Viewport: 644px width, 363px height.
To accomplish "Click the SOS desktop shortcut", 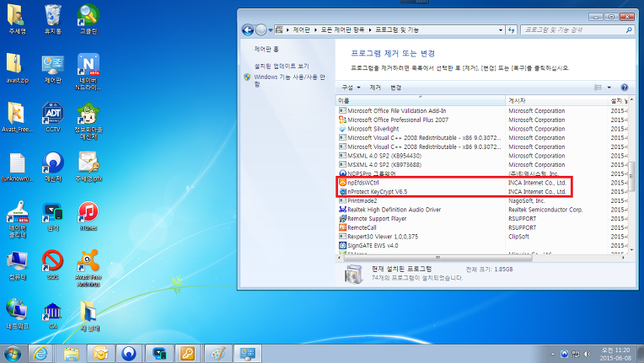I will [x=53, y=265].
